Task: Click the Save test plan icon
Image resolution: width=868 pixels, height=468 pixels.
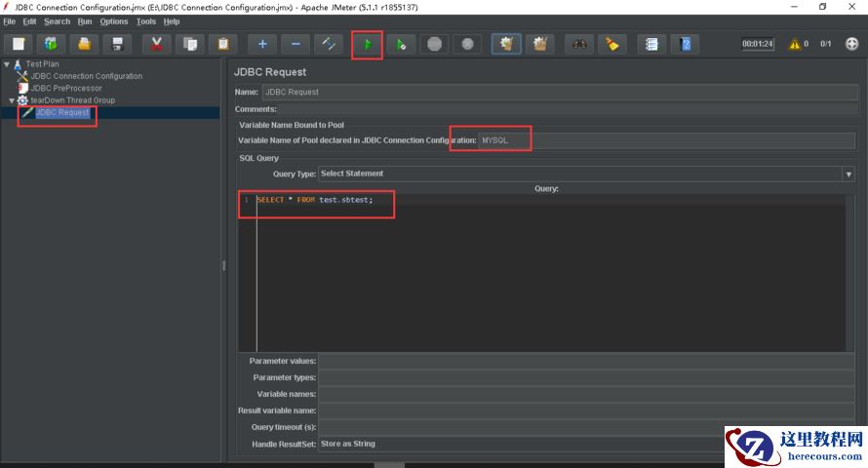Action: [118, 44]
